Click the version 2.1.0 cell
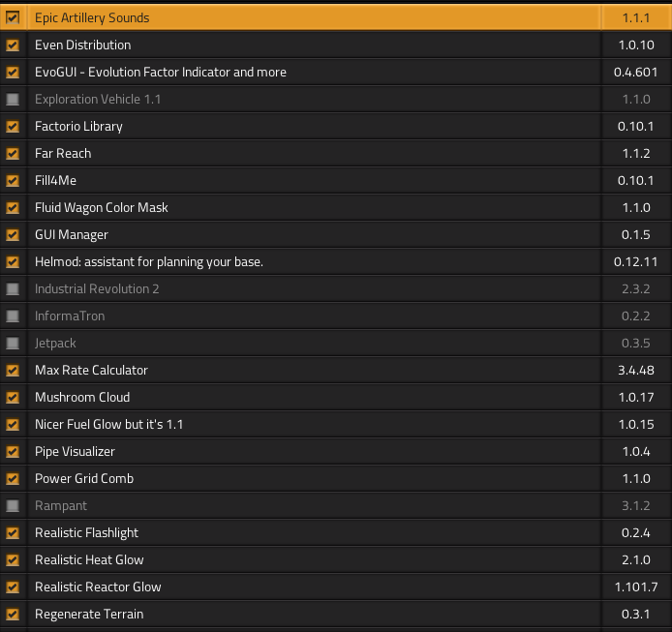This screenshot has height=632, width=672. tap(636, 559)
